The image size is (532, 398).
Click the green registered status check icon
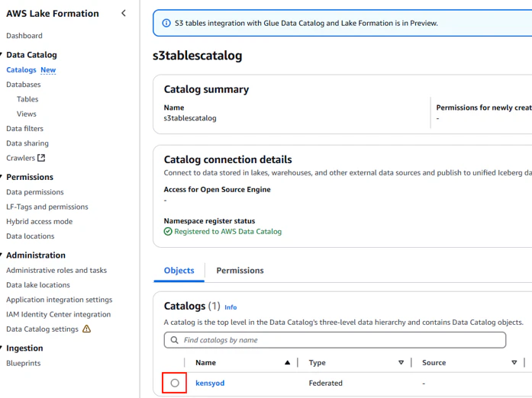[x=168, y=232]
